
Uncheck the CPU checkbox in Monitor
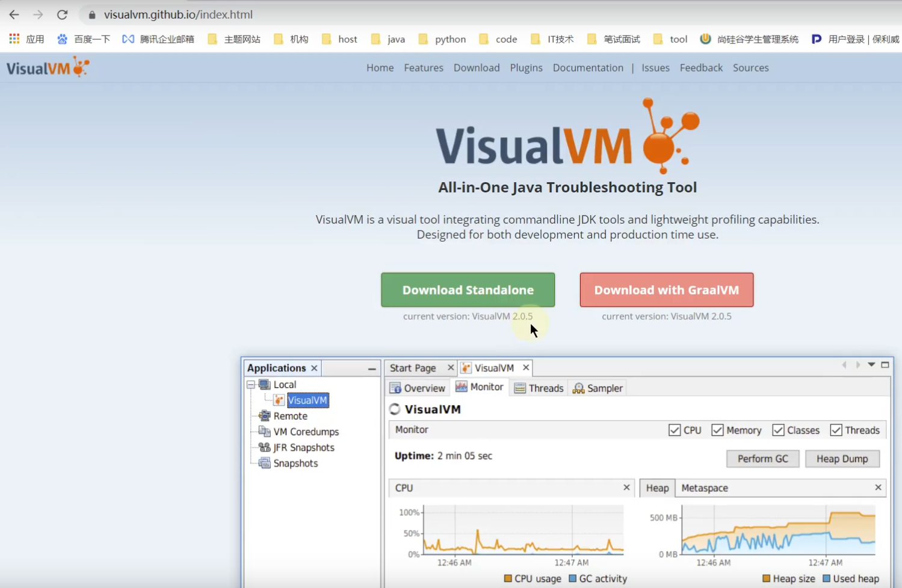coord(675,430)
